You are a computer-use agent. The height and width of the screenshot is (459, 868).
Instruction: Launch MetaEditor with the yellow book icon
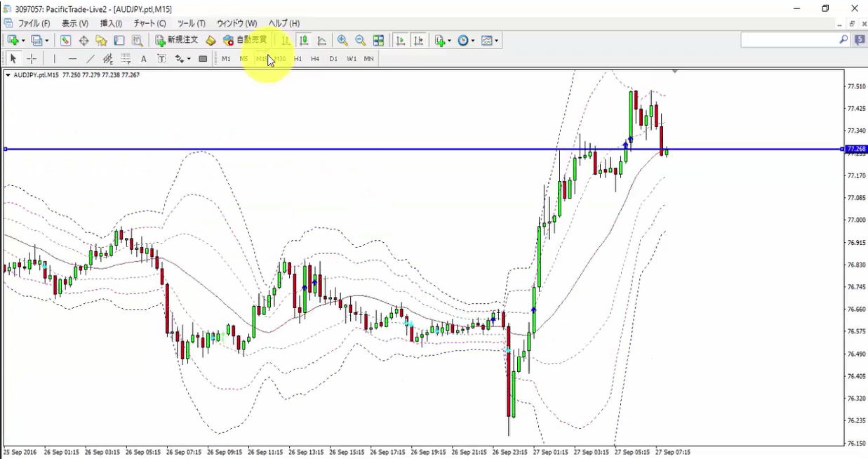pos(211,41)
